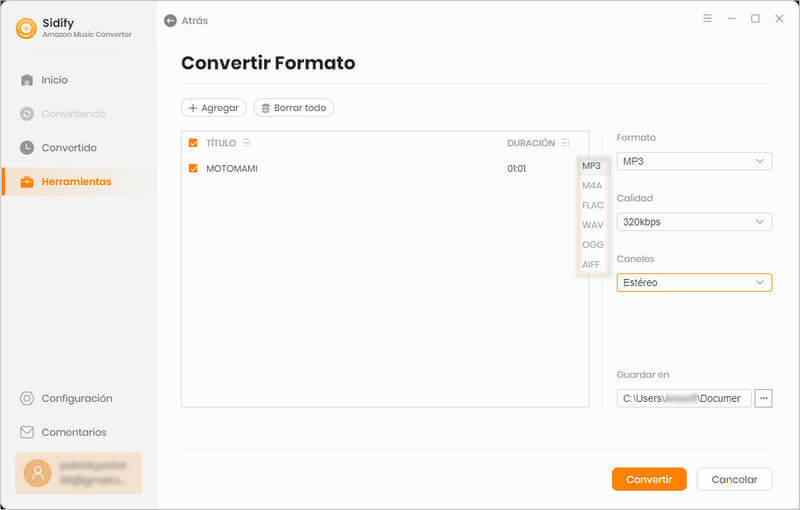Browse output folder with ellipsis button
This screenshot has width=800, height=510.
[763, 398]
